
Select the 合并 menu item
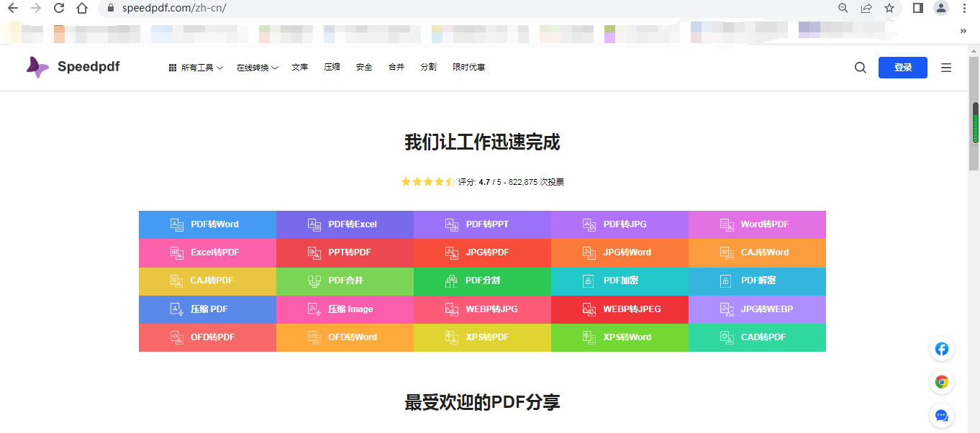tap(396, 67)
